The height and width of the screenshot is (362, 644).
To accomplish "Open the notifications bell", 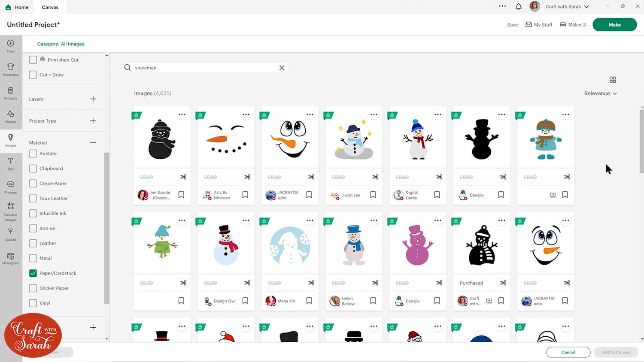I will click(519, 6).
